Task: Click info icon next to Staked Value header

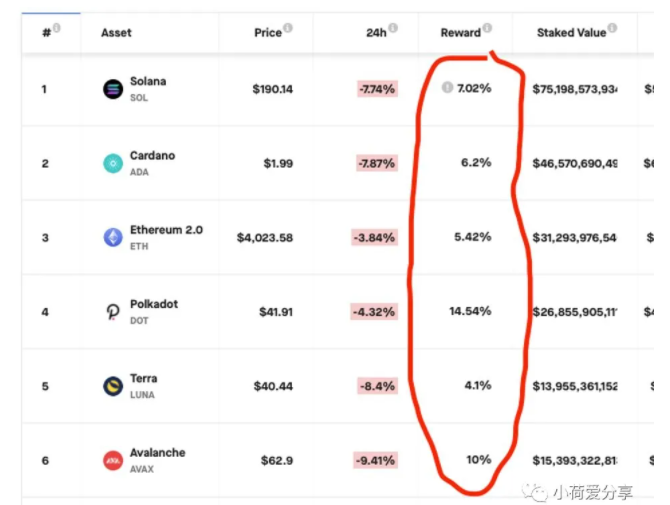Action: 612,28
